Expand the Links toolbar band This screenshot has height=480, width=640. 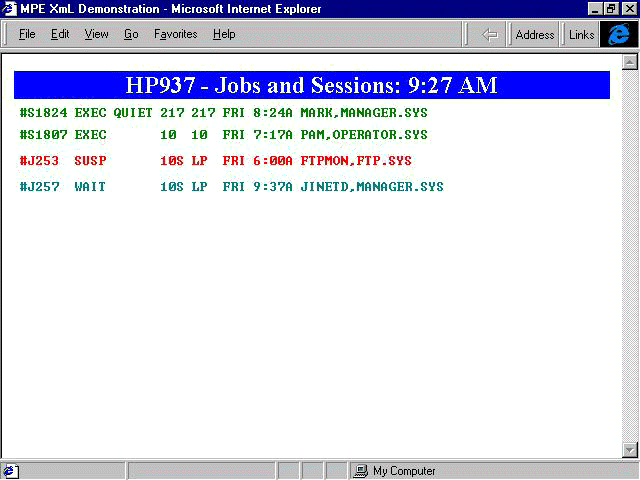click(581, 34)
